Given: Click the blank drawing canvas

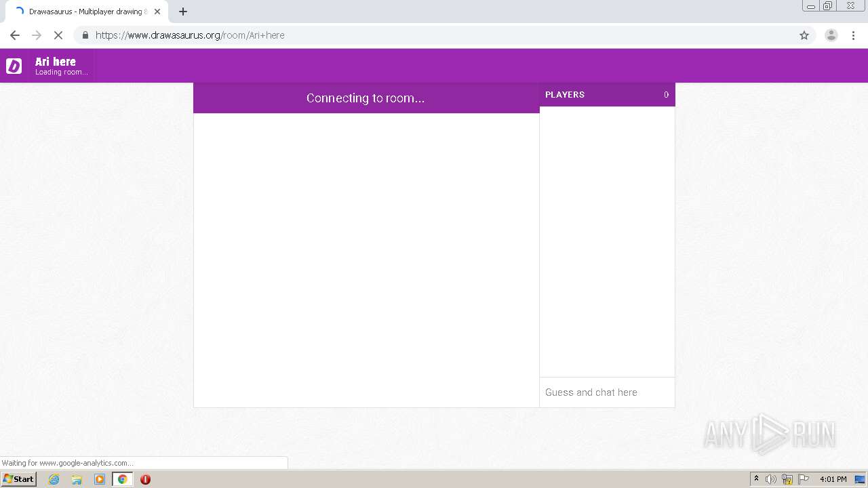Looking at the screenshot, I should click(366, 260).
